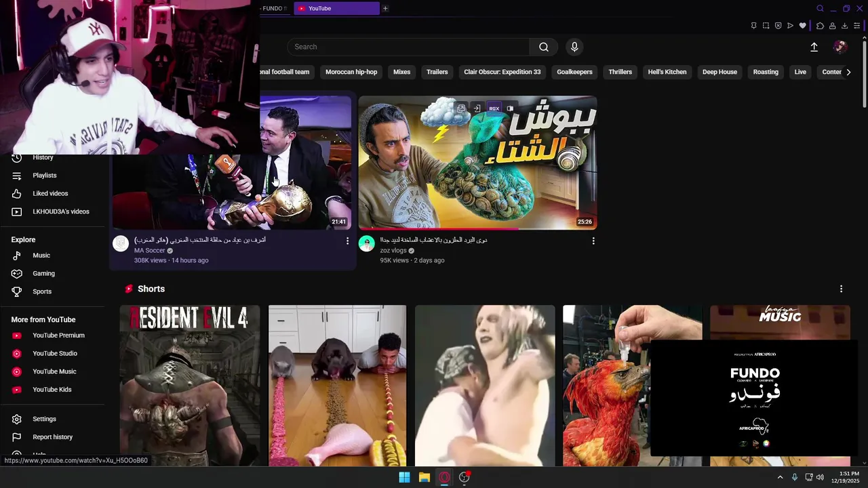This screenshot has width=868, height=488.
Task: Open zoz vlogs channel avatar
Action: [x=367, y=244]
